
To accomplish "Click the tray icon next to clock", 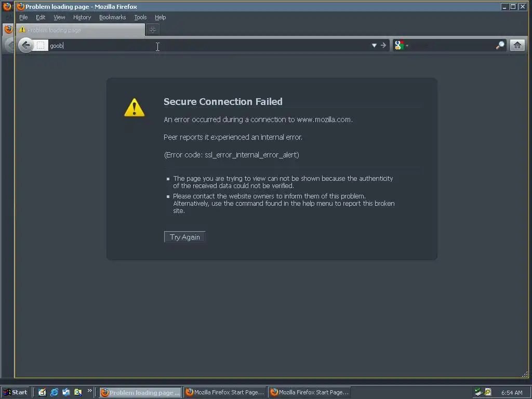I will [x=488, y=392].
